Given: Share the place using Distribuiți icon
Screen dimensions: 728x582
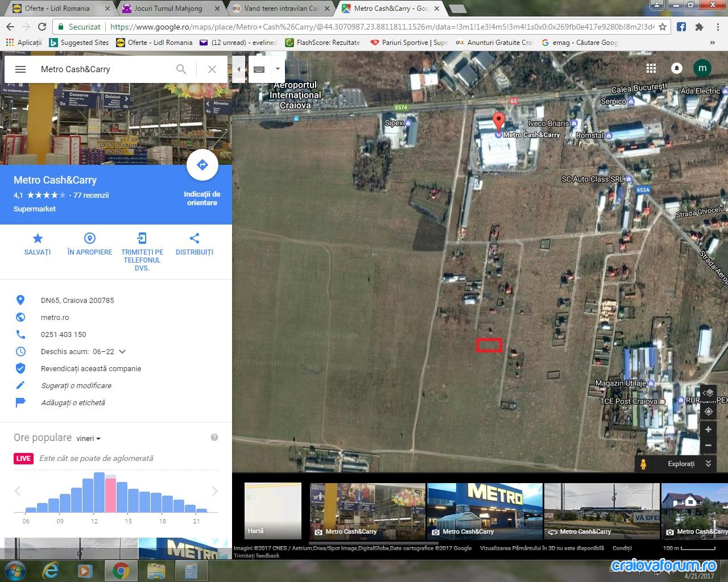Looking at the screenshot, I should pos(195,238).
